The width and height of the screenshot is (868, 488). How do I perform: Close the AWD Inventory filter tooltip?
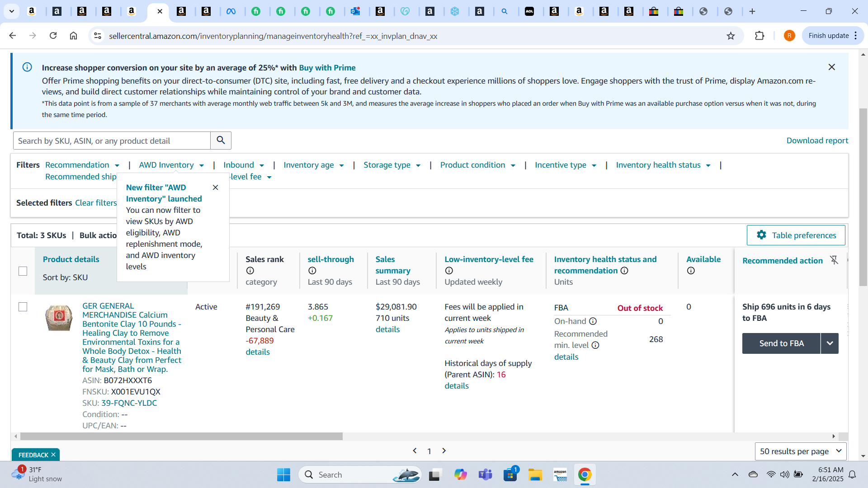pyautogui.click(x=216, y=188)
